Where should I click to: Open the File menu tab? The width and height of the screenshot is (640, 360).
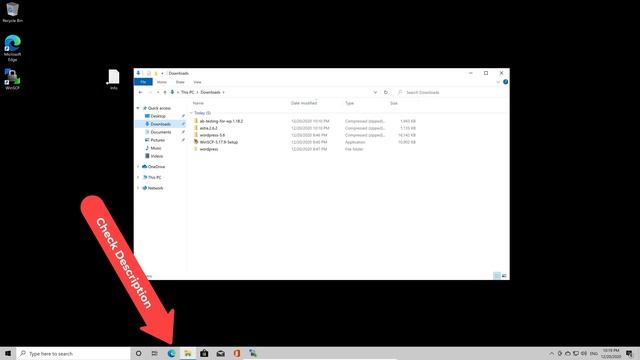pos(143,82)
